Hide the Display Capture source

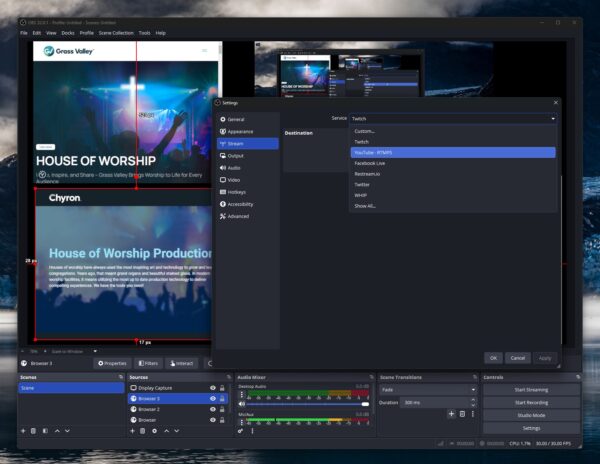tap(212, 388)
